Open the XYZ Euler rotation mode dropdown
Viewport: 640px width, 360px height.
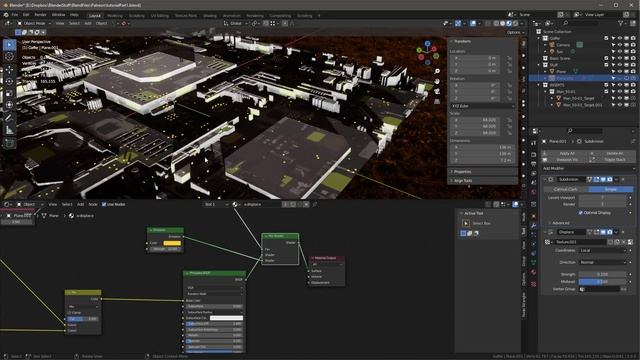(x=482, y=106)
